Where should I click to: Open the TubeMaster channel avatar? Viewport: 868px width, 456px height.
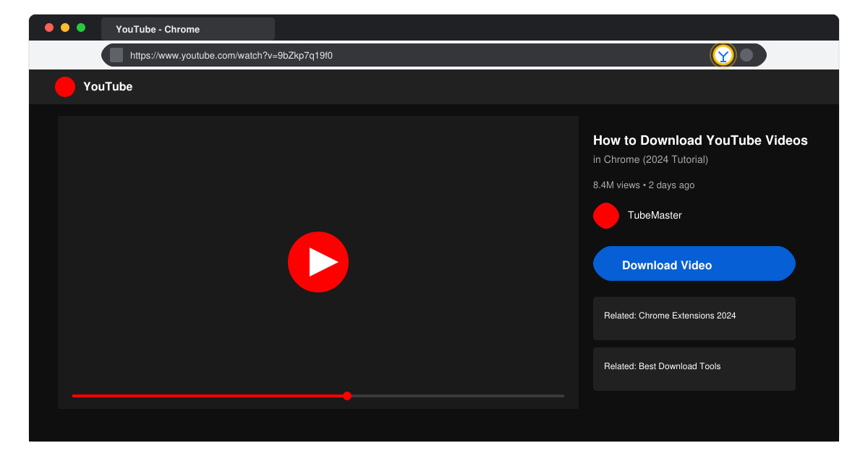click(x=606, y=216)
